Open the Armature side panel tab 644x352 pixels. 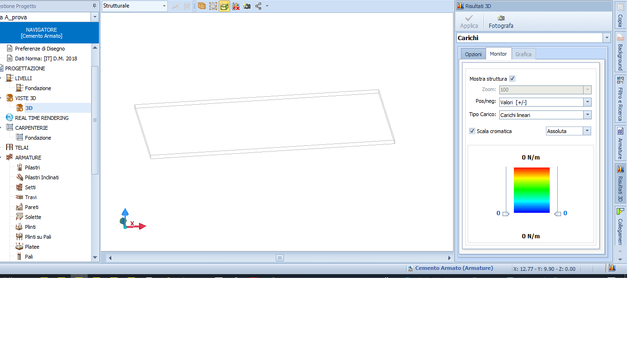[620, 142]
